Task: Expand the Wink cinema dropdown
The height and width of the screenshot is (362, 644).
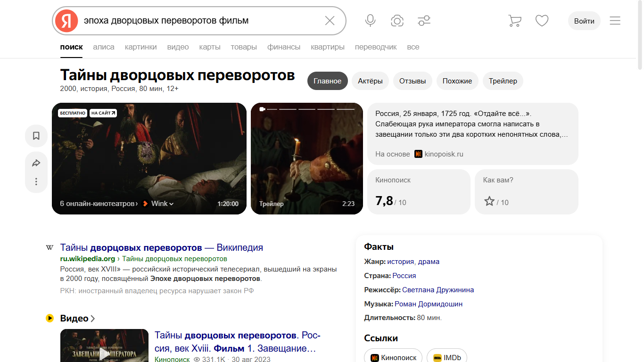Action: tap(159, 204)
